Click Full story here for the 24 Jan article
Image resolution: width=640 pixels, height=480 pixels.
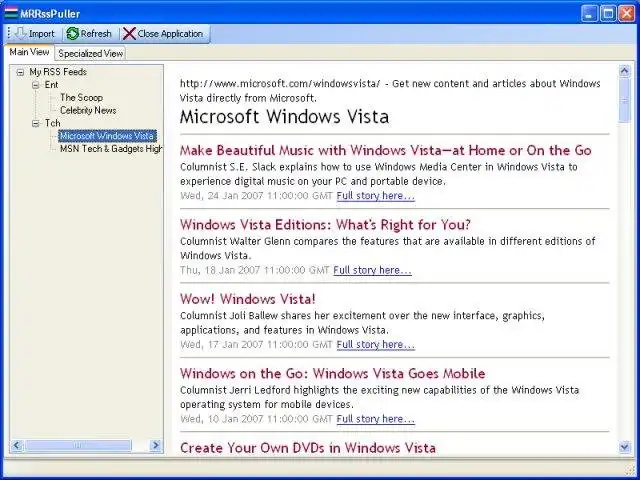click(376, 196)
